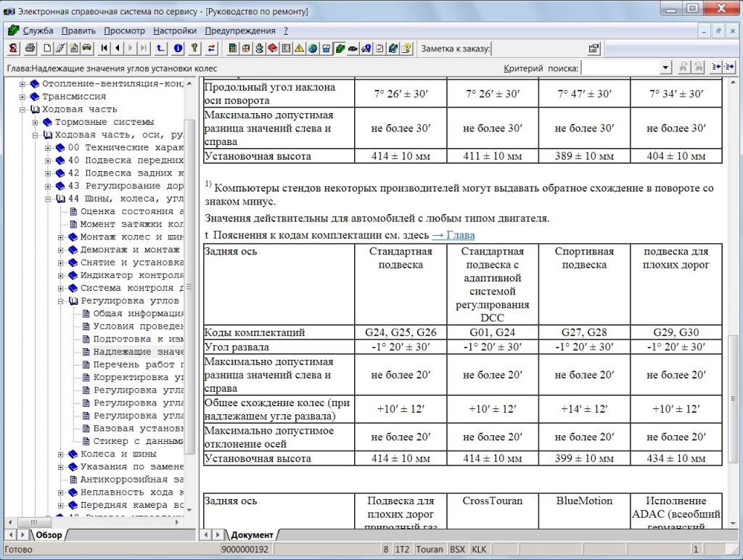Click the '+14′ ± 12′' table cell
This screenshot has width=743, height=560.
[584, 409]
